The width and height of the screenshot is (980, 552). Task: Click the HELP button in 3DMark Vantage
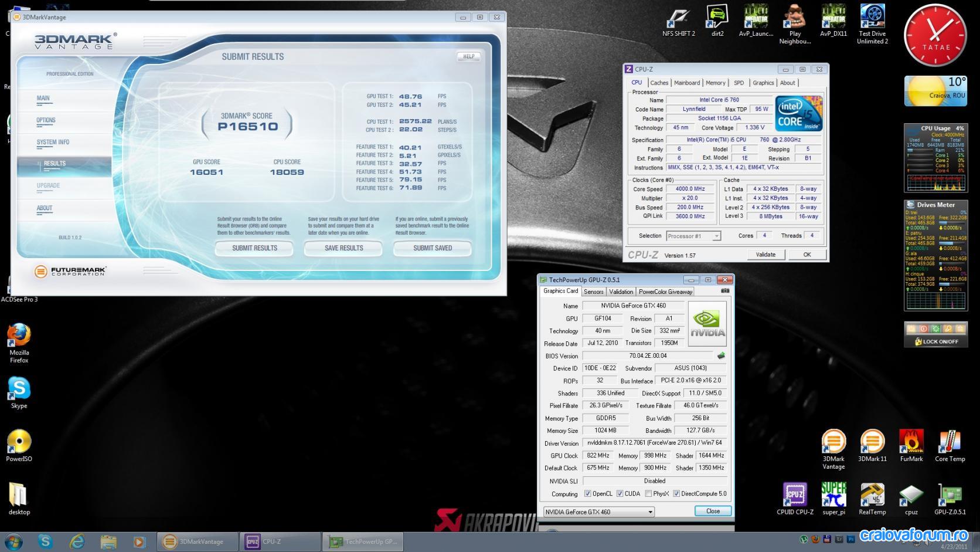[x=469, y=56]
